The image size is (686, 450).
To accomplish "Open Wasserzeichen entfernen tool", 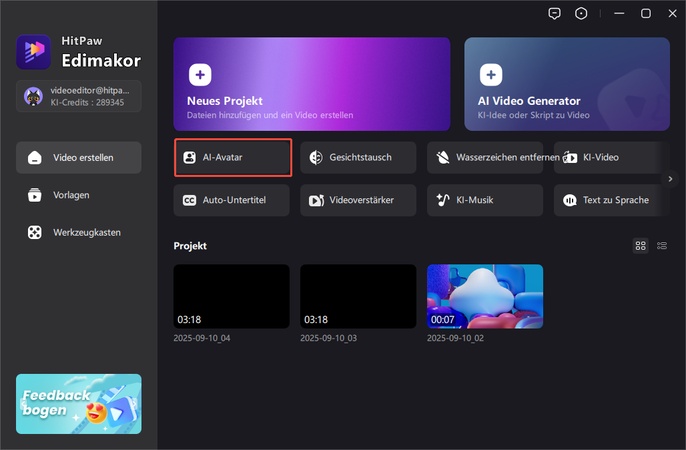I will 485,157.
